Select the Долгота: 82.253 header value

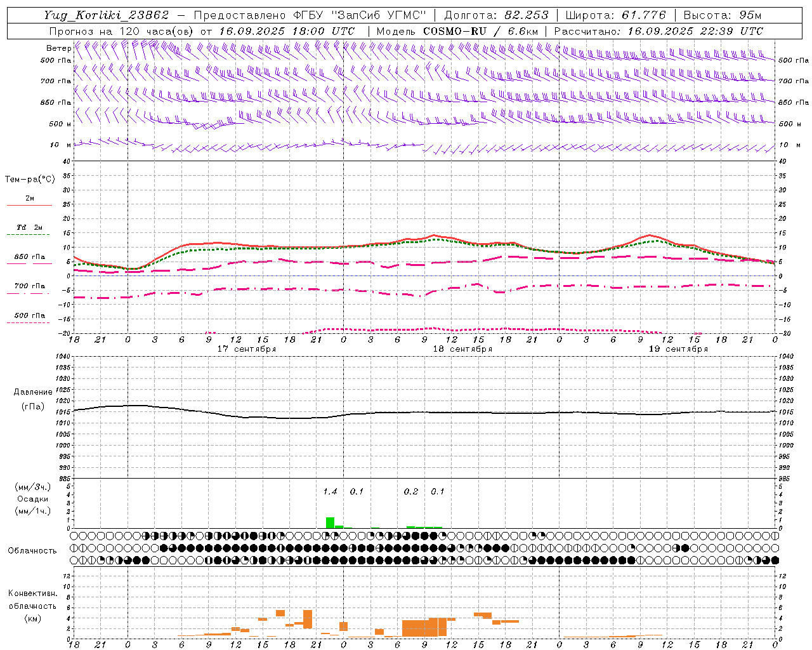pos(496,15)
